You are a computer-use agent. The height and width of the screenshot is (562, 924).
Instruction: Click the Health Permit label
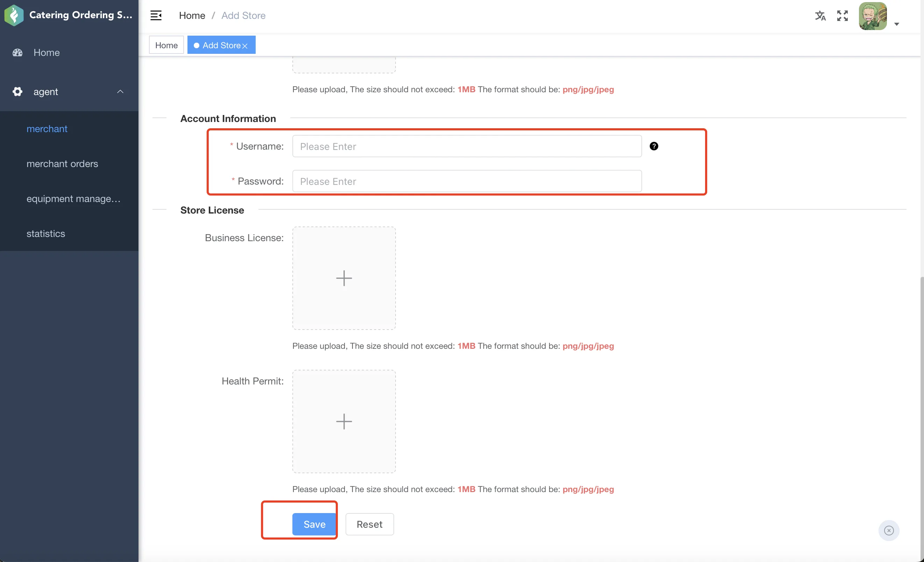pos(253,381)
